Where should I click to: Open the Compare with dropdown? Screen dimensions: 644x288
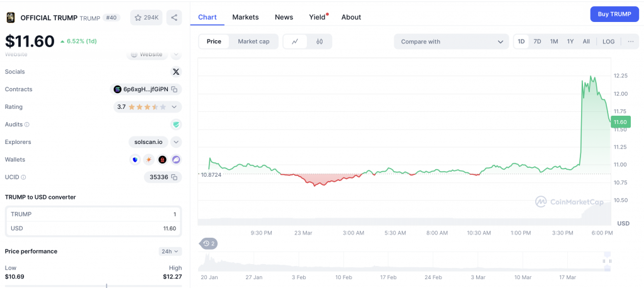(452, 42)
